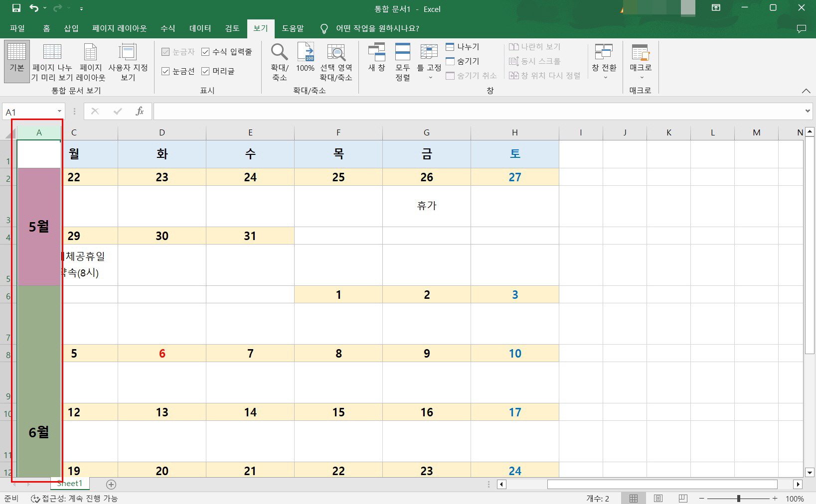Click the Insert Function fx icon

coord(140,111)
